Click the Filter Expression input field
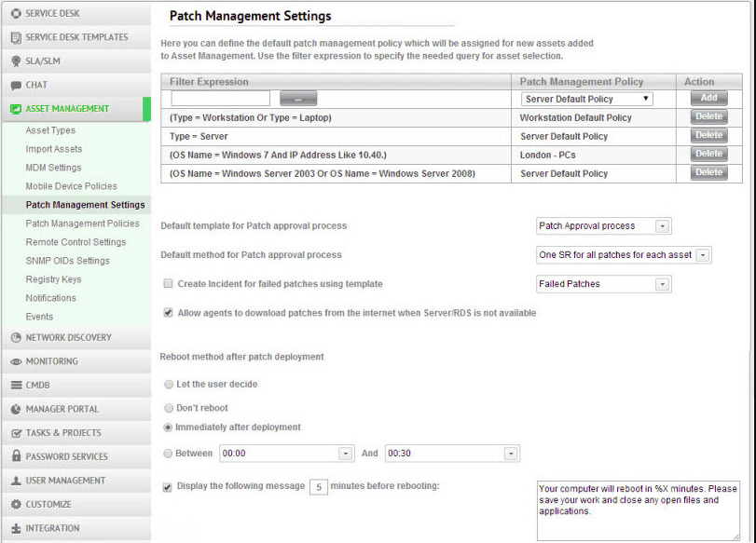The height and width of the screenshot is (543, 756). (220, 99)
